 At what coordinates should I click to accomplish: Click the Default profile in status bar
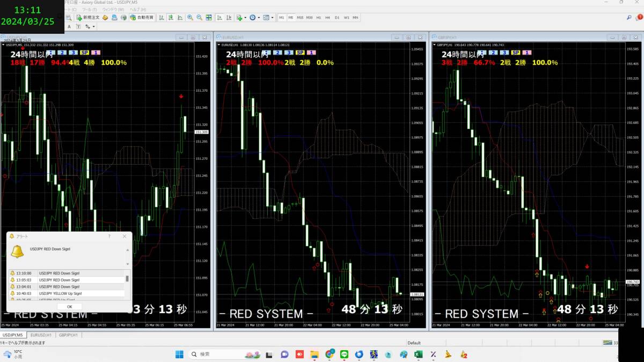[x=414, y=343]
